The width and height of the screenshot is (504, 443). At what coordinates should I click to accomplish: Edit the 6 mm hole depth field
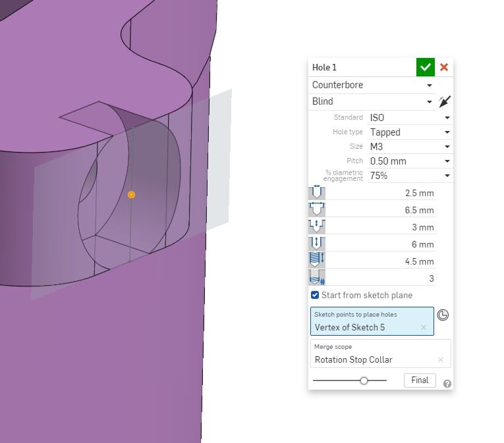click(x=381, y=244)
